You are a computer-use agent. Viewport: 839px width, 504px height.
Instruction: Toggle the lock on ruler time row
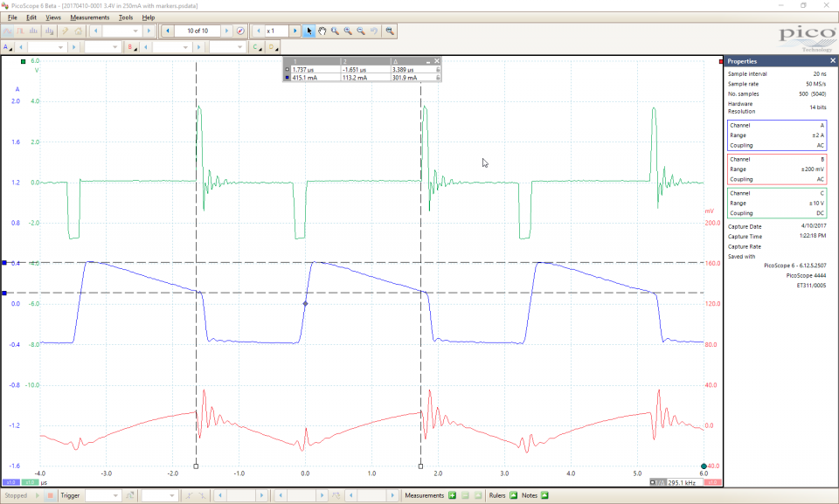coord(437,69)
